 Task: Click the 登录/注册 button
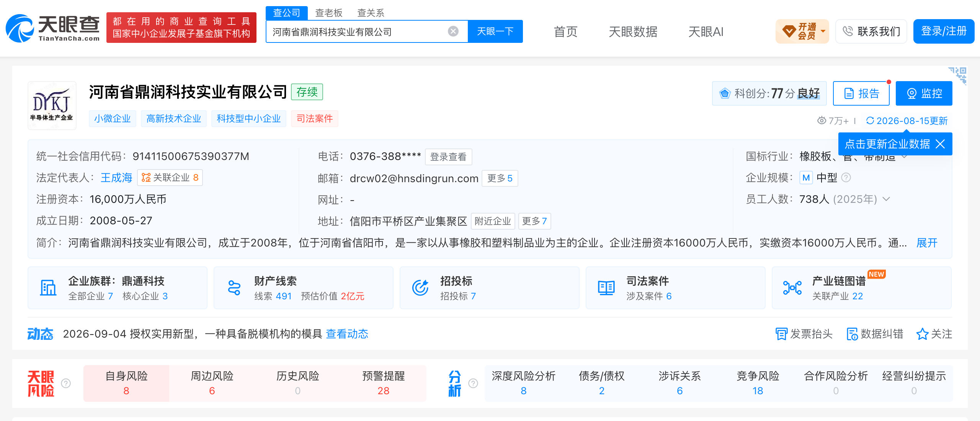(944, 31)
